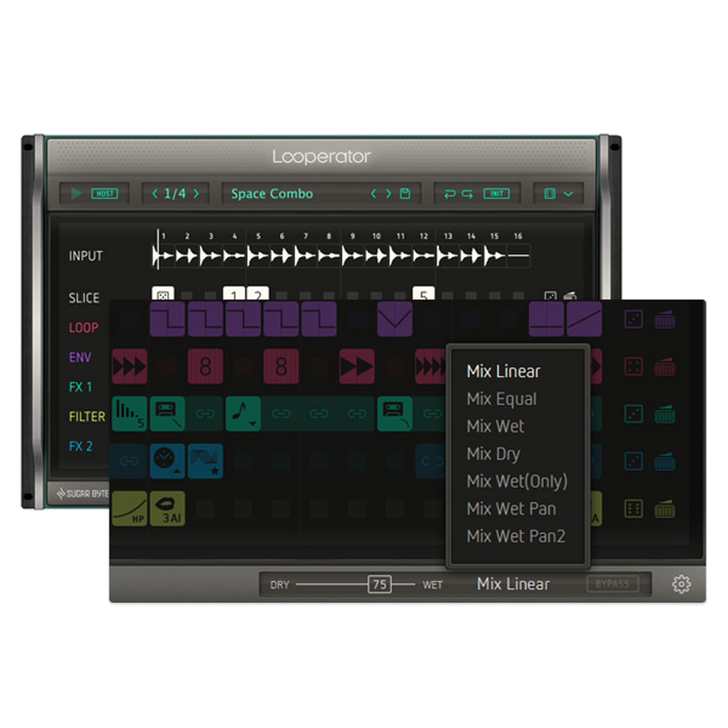Click the teal musical note cell

coord(243,414)
